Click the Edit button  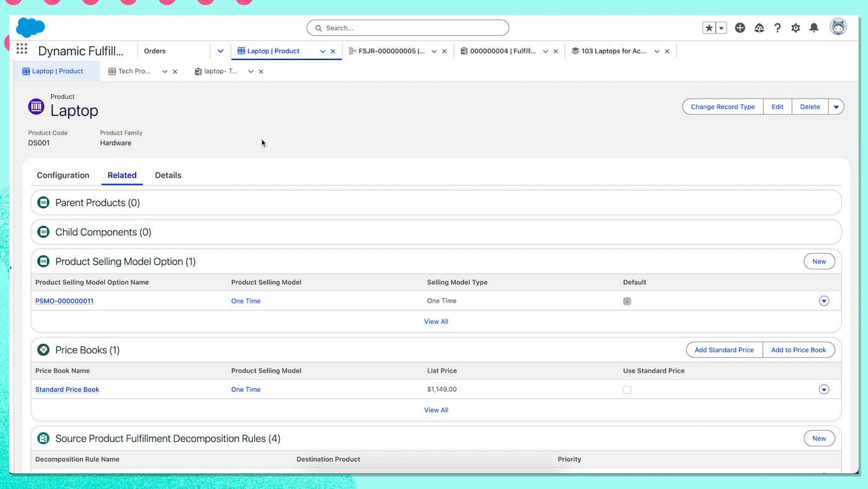(x=777, y=107)
